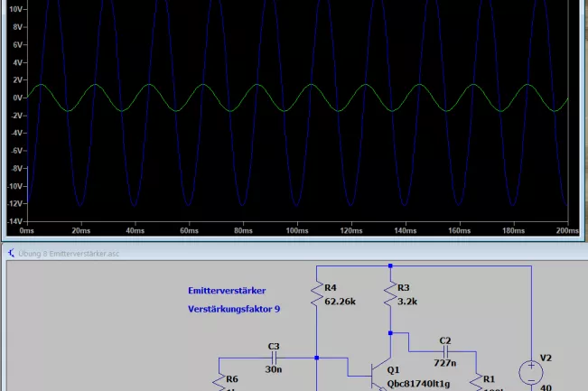
Task: Click the 62.26k value label of R4
Action: (340, 302)
